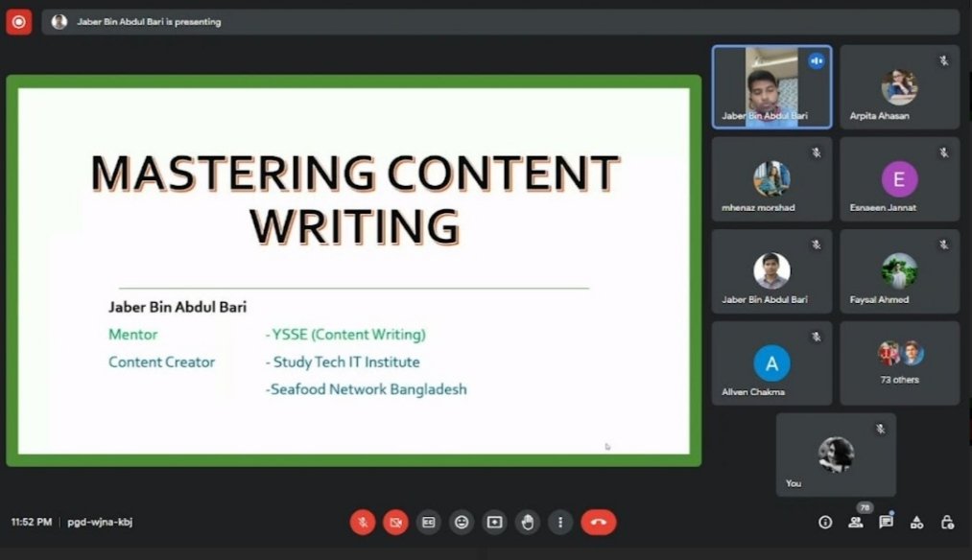
Task: Click the speaker indicator on Jaber's tile
Action: (816, 60)
